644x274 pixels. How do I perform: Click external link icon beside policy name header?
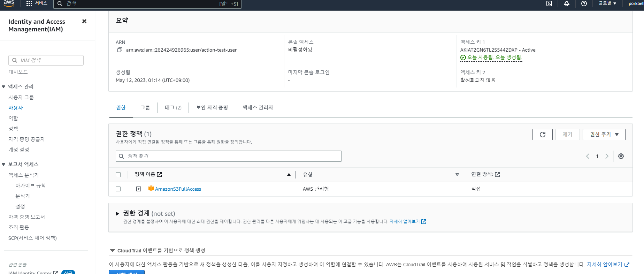[159, 175]
